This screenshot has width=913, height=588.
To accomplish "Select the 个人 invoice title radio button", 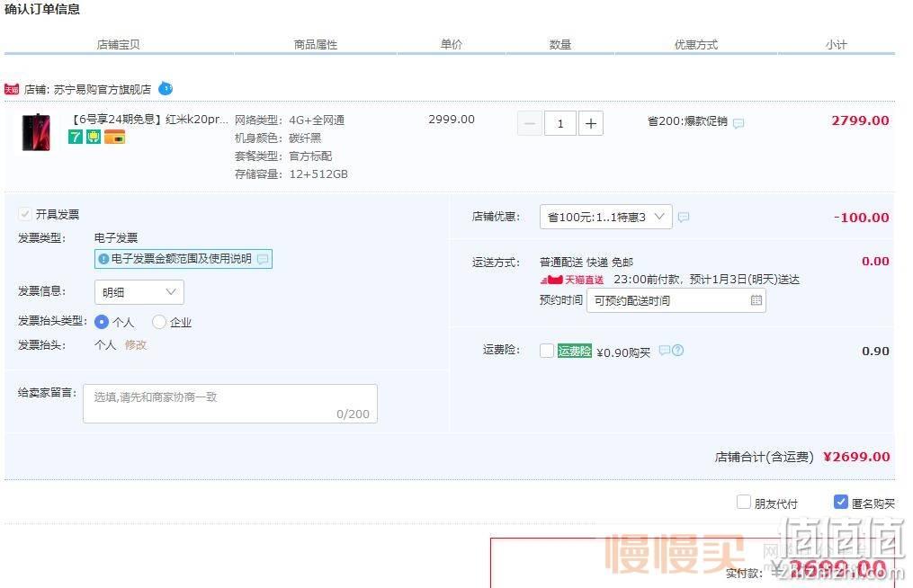I will point(102,321).
